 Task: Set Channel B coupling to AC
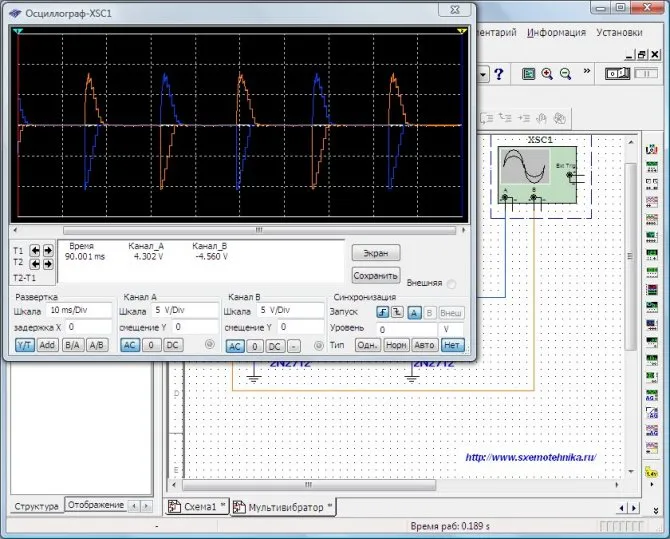235,346
